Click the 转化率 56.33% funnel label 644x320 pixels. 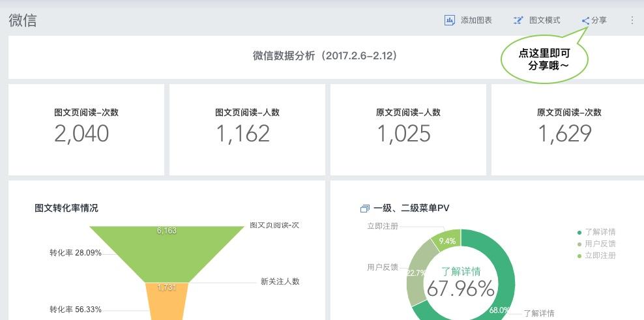pyautogui.click(x=76, y=310)
